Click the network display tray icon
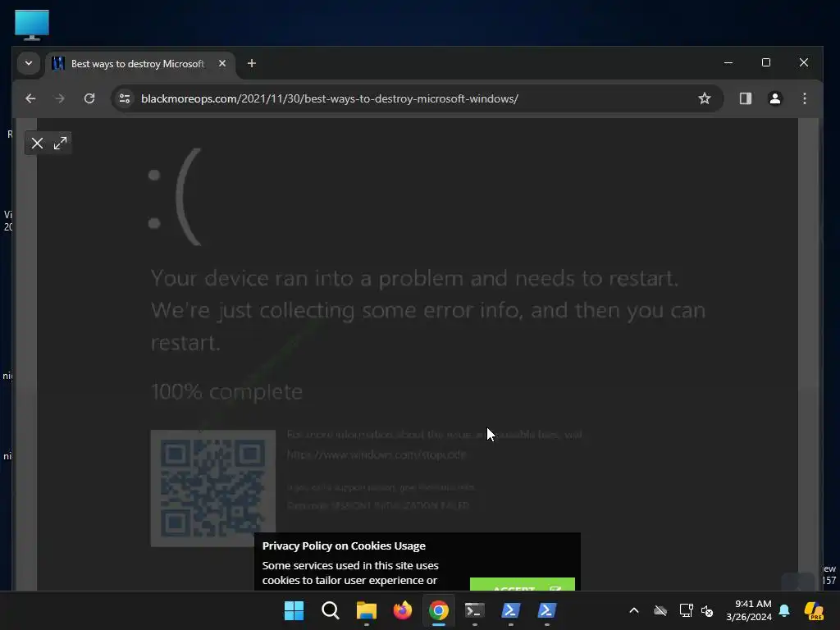The height and width of the screenshot is (630, 840). click(686, 610)
